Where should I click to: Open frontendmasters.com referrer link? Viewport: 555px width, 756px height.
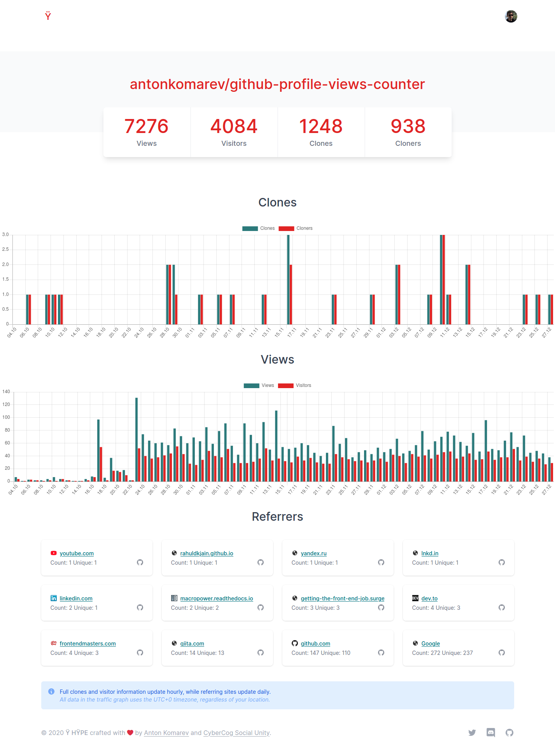coord(88,644)
